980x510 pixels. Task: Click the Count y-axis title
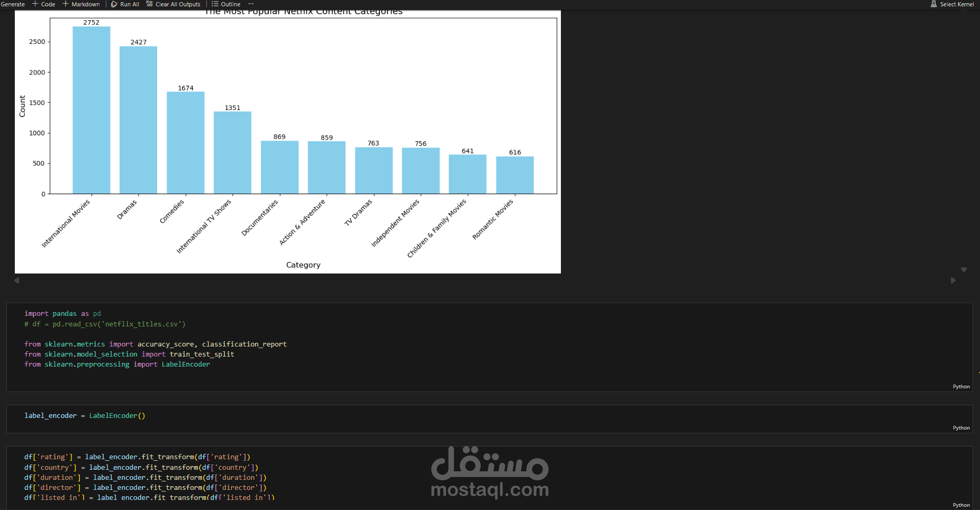(22, 106)
